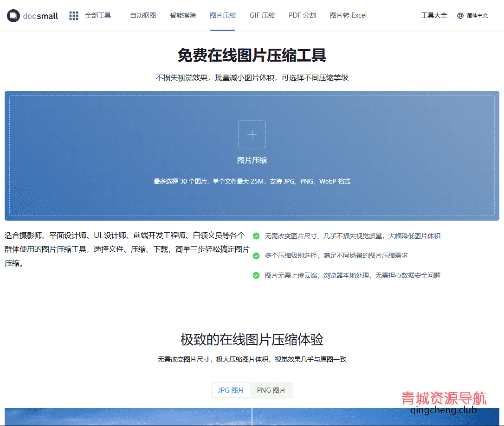
Task: Click the globe language icon
Action: [460, 16]
